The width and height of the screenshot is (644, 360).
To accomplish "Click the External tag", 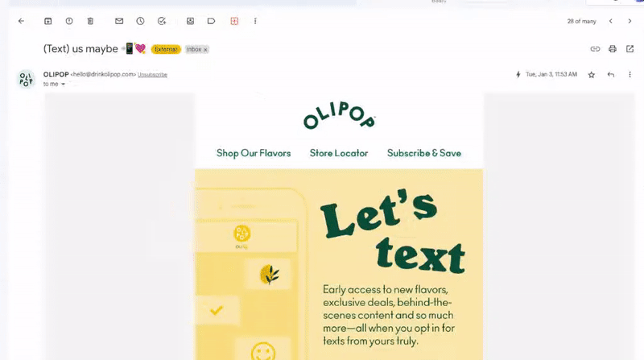I will 166,49.
